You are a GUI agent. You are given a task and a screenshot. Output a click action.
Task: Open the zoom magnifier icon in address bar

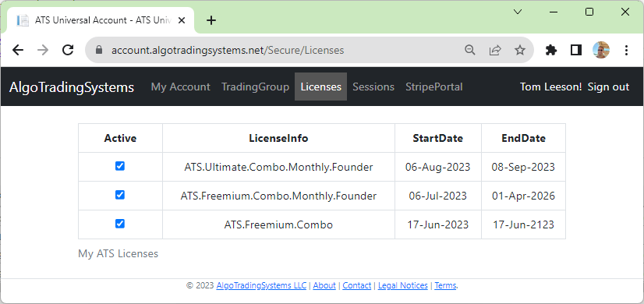pyautogui.click(x=470, y=50)
